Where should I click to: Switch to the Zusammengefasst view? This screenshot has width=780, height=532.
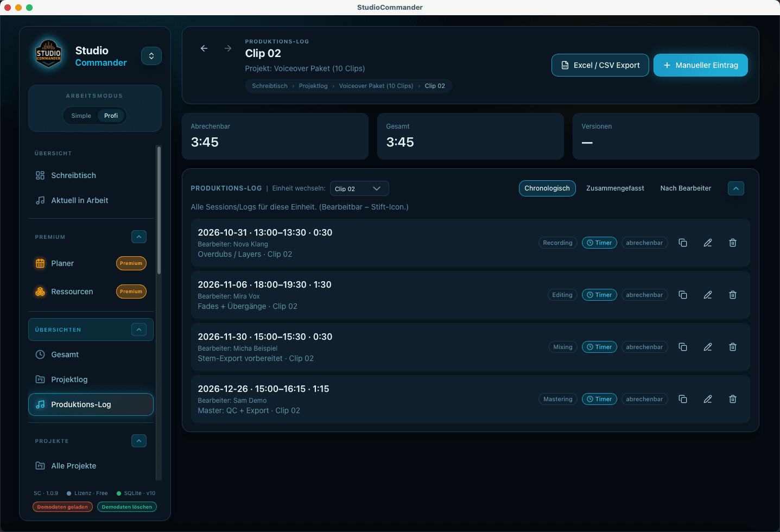(615, 188)
